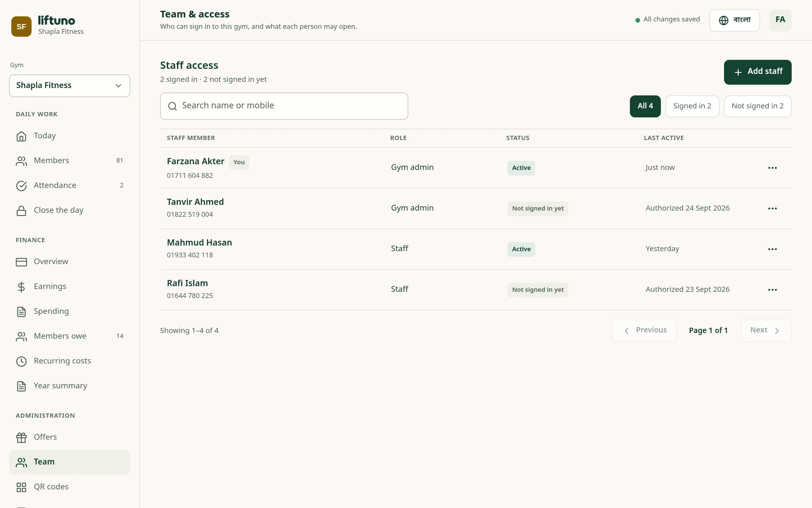Go to the Previous page
Viewport: 812px width, 508px height.
coord(644,330)
